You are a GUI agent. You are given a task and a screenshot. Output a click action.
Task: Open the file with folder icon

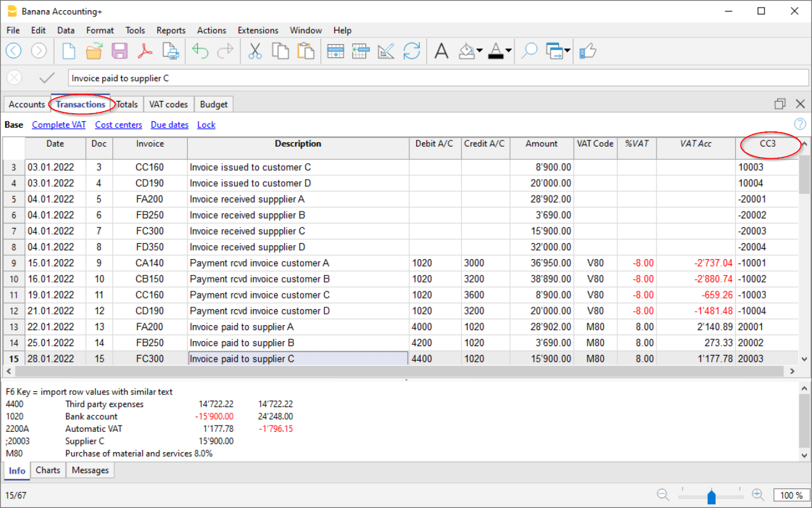94,51
